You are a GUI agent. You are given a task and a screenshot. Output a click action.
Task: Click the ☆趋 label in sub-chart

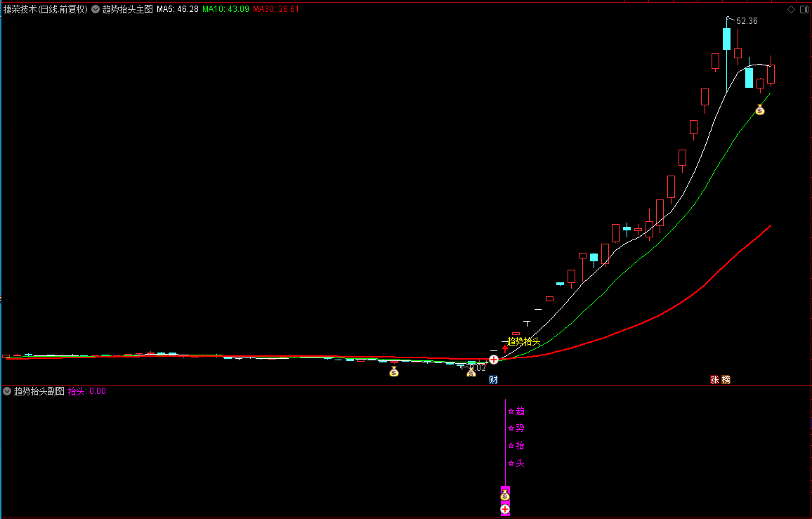(x=516, y=412)
